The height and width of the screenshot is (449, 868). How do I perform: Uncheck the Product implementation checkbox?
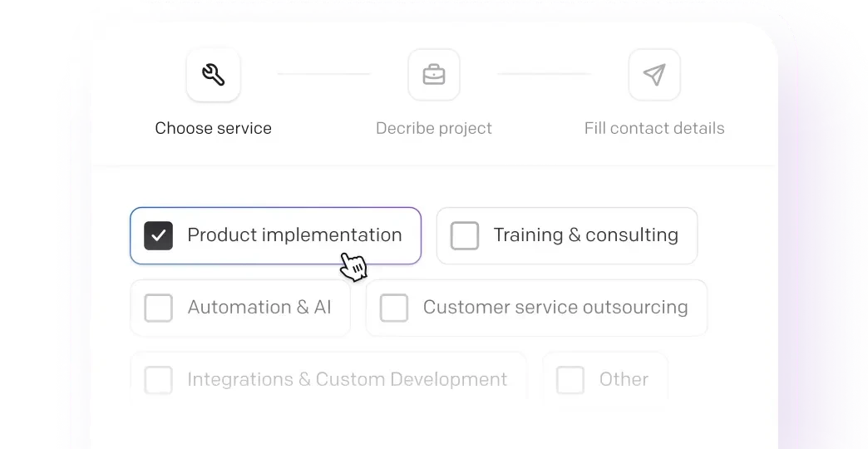158,236
